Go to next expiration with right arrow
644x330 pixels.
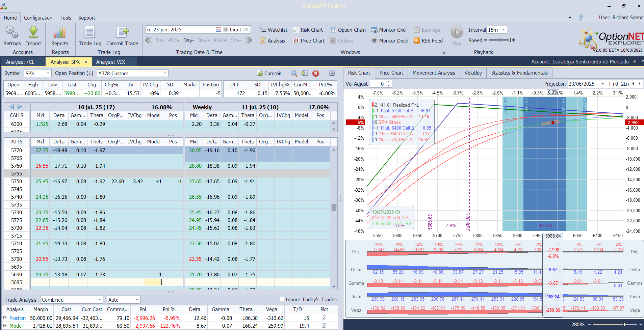coord(20,106)
